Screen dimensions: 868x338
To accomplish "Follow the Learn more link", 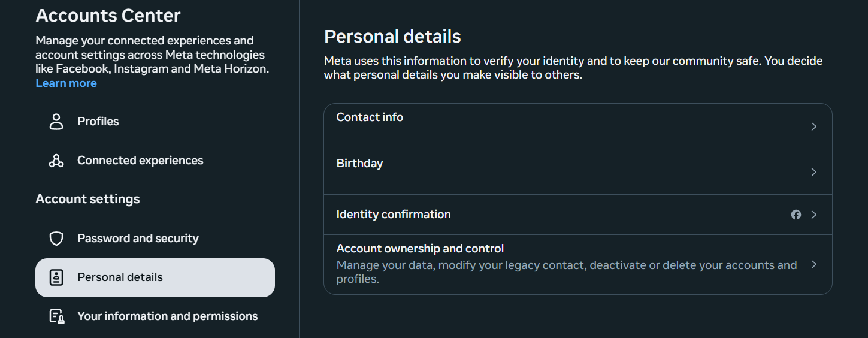I will point(66,83).
